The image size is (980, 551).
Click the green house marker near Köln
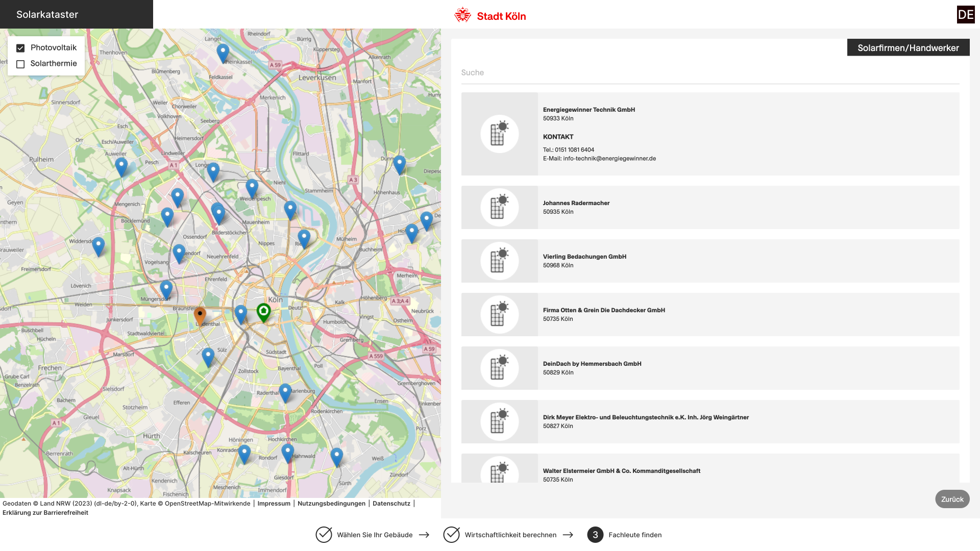[263, 312]
